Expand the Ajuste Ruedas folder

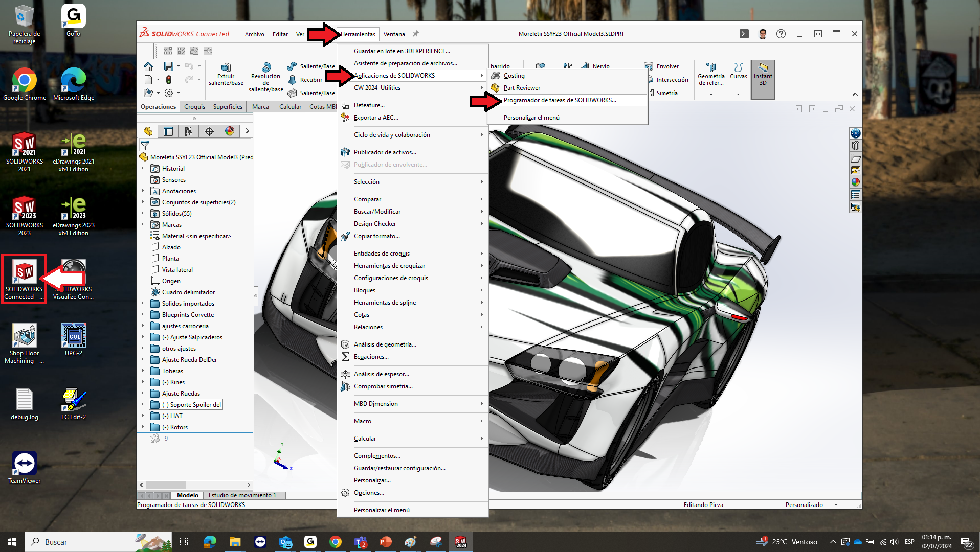point(143,394)
